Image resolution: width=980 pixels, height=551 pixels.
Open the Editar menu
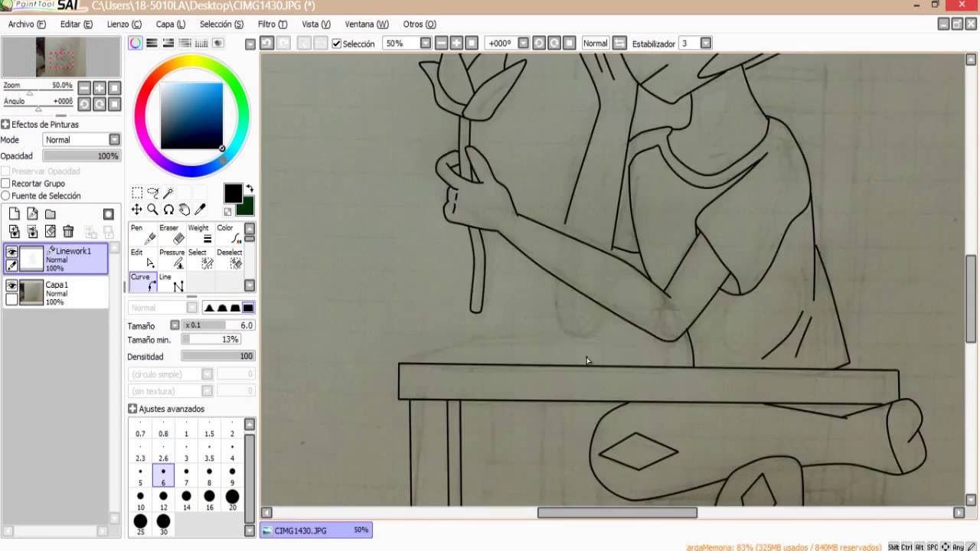click(77, 24)
